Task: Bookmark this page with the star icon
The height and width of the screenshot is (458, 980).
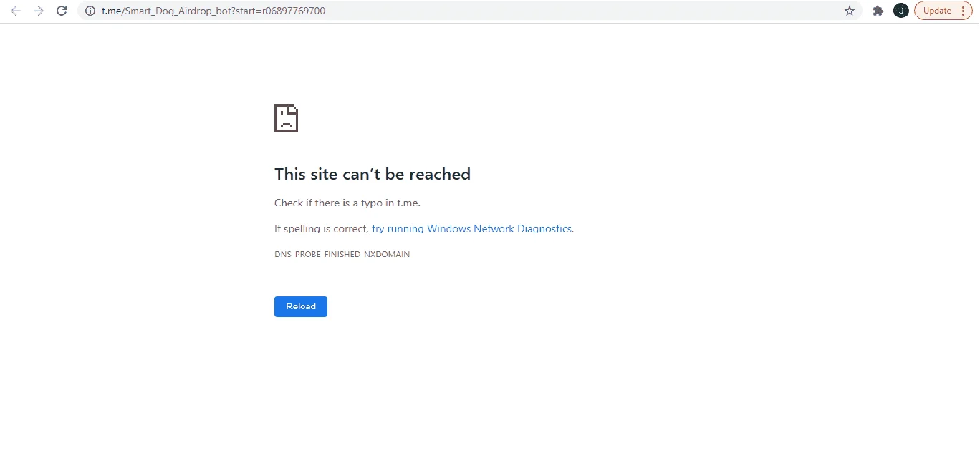Action: click(850, 11)
